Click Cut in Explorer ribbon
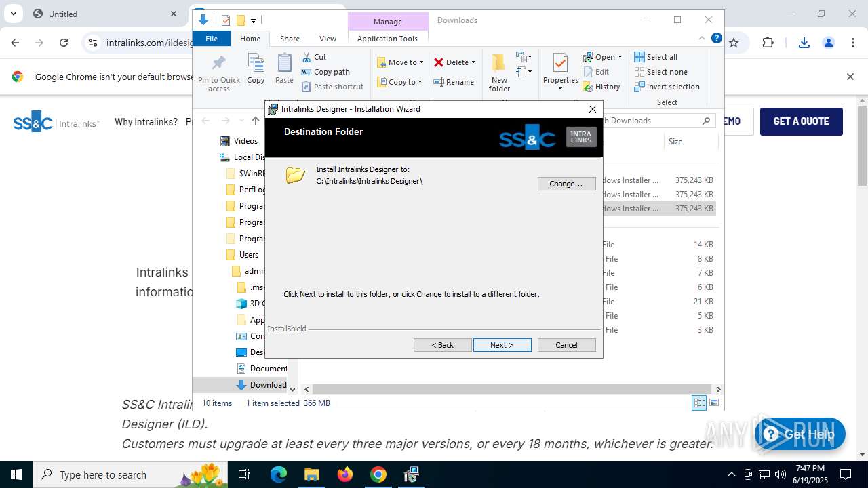868x488 pixels. (x=315, y=57)
